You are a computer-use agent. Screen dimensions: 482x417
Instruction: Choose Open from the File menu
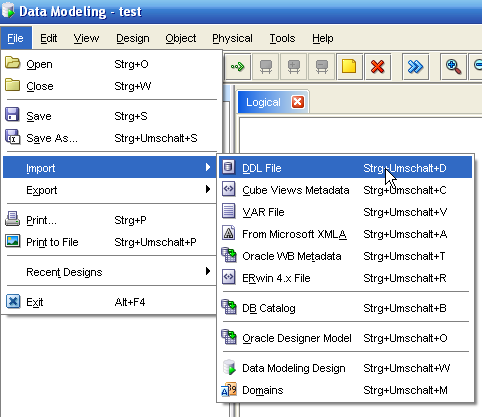[110, 64]
